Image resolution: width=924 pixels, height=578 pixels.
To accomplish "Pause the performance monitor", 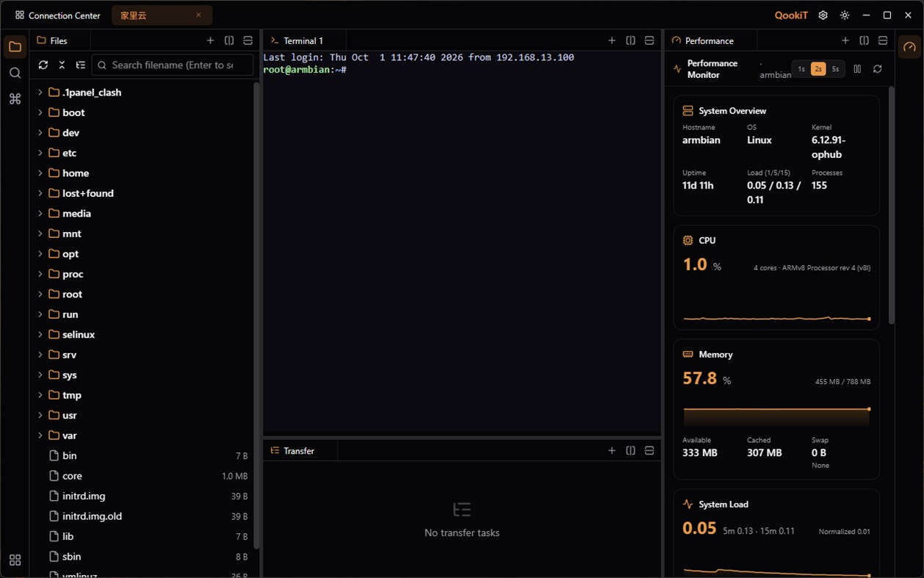I will [857, 69].
